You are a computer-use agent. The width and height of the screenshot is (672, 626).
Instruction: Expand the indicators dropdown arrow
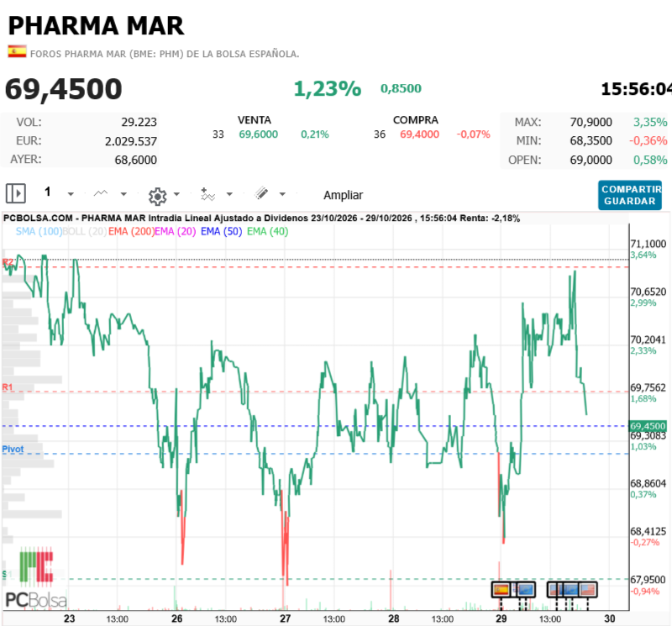(x=229, y=194)
